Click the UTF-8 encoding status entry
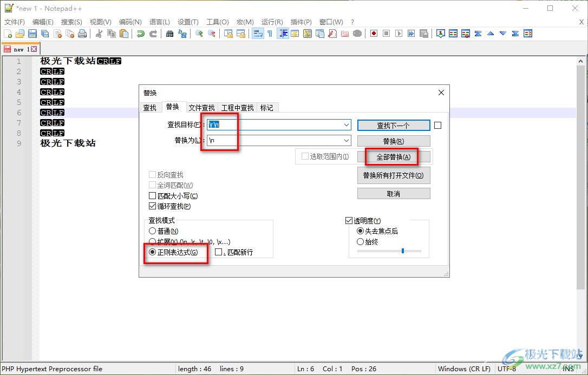Screen dimensions: 588x375 tap(507, 369)
